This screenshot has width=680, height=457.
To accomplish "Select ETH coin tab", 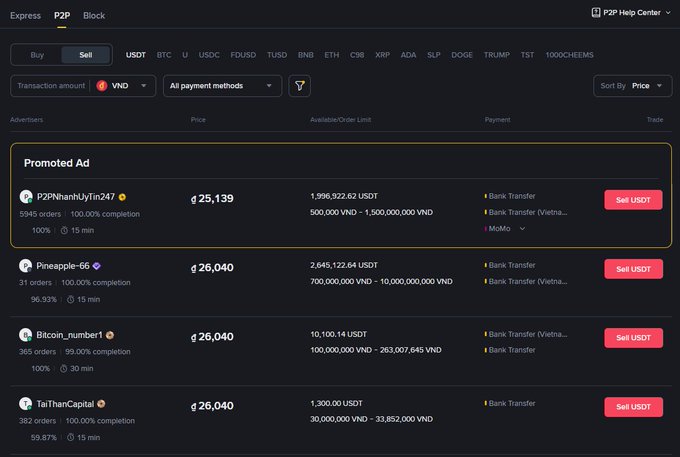I will tap(332, 55).
